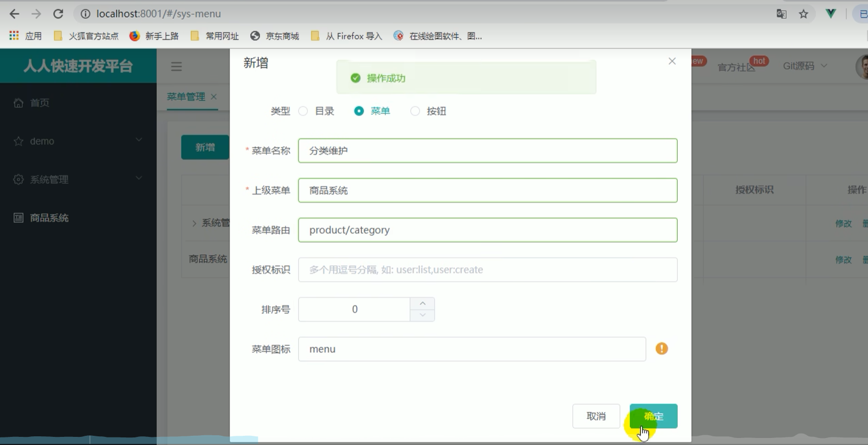
Task: Open the translate page icon
Action: (x=781, y=14)
